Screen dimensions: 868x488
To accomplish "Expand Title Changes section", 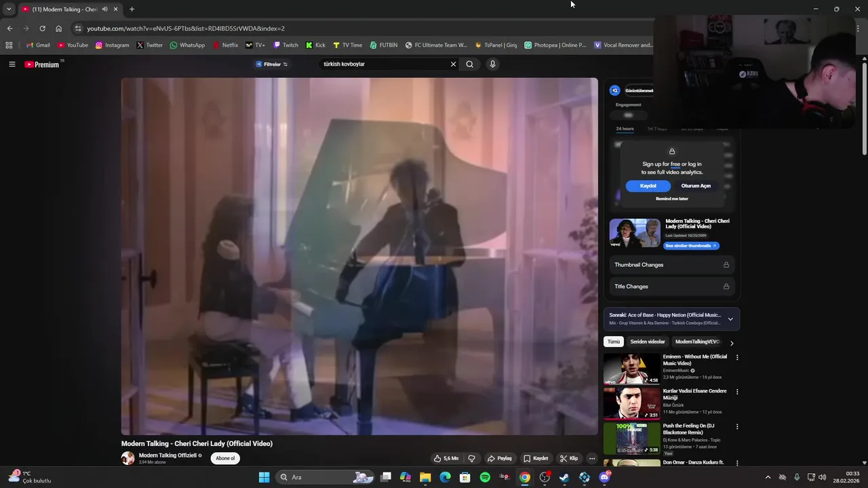I will 671,287.
